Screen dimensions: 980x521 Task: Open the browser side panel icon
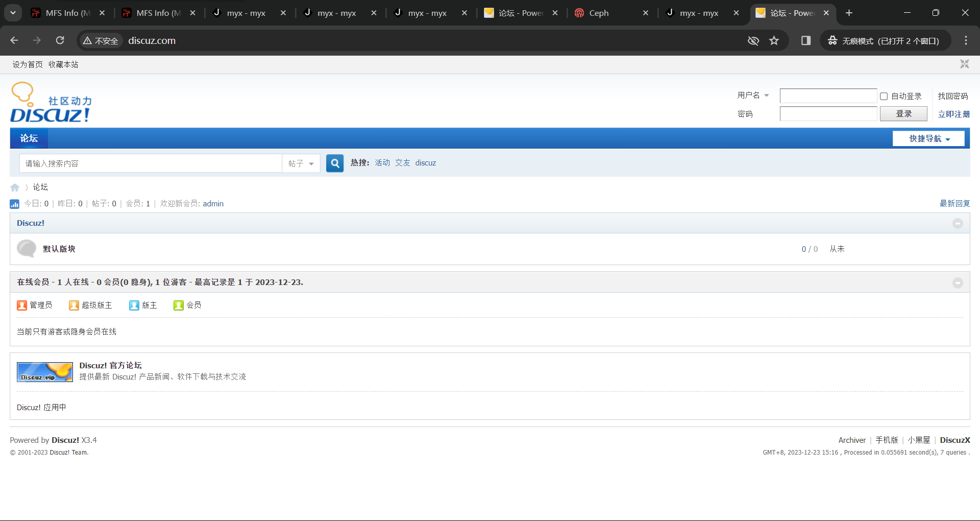[x=806, y=40]
